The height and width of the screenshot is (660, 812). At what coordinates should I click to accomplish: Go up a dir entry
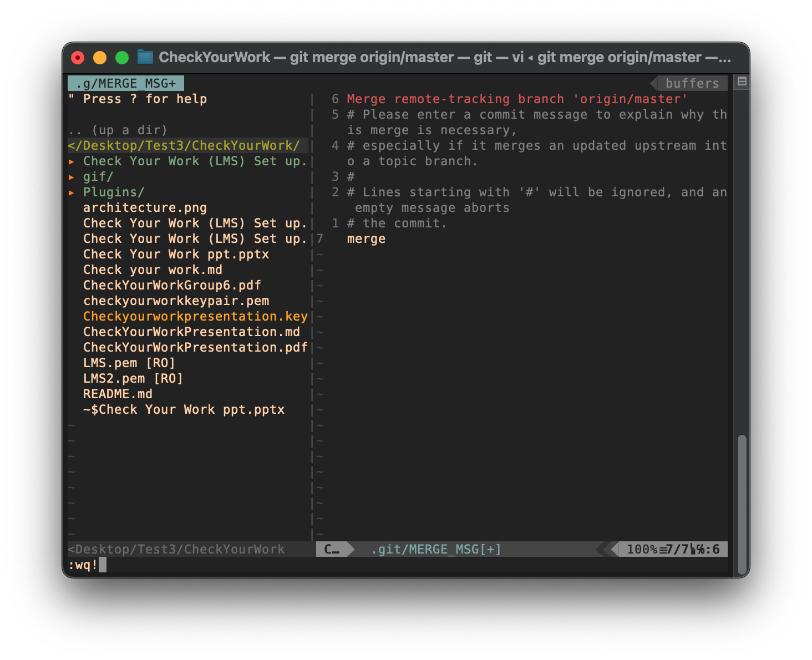[x=118, y=130]
